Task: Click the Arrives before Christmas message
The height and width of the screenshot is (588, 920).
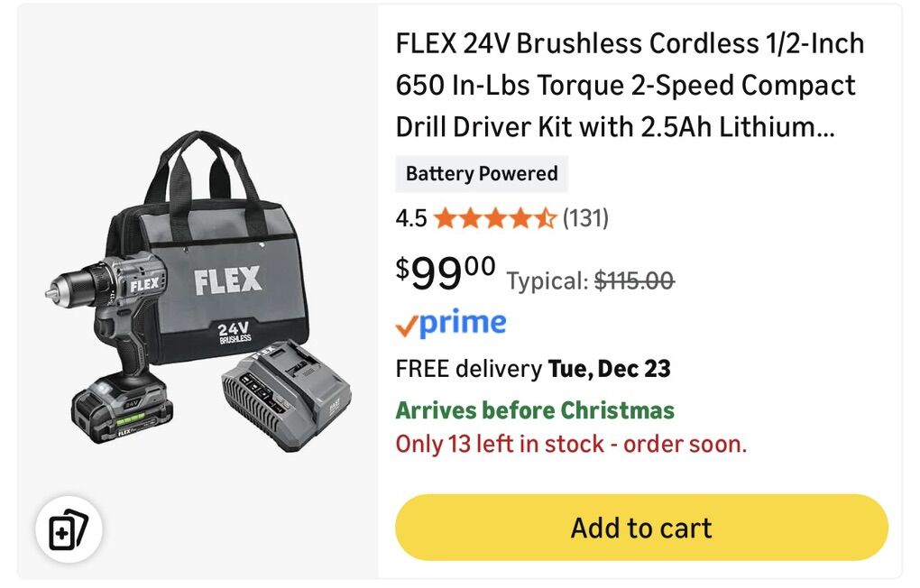Action: point(535,411)
